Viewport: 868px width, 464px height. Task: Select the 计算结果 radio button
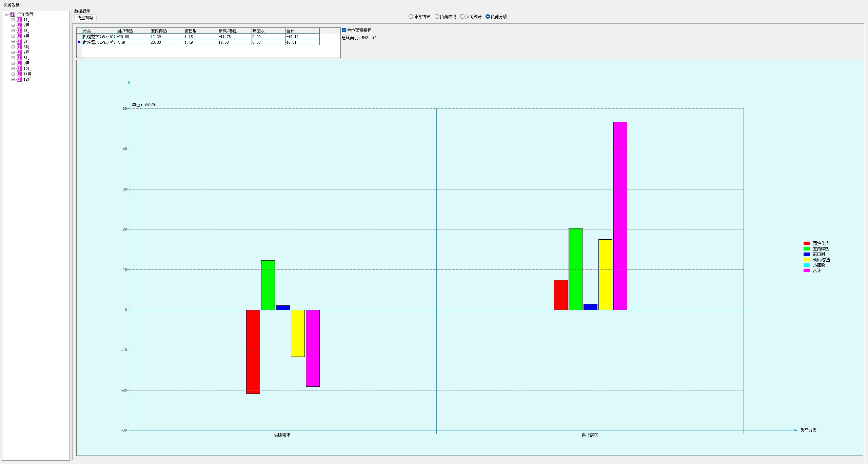point(411,17)
